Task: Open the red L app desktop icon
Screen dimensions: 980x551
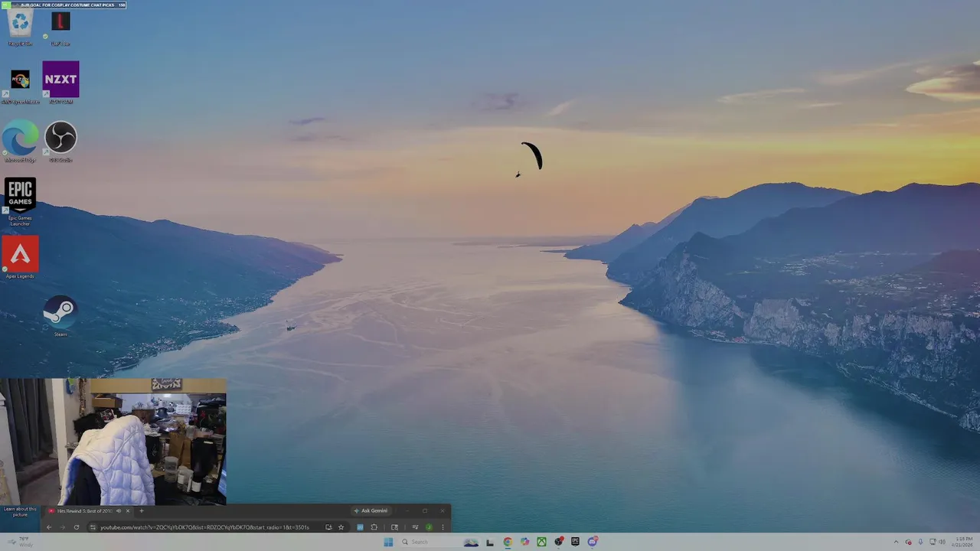Action: 60,27
